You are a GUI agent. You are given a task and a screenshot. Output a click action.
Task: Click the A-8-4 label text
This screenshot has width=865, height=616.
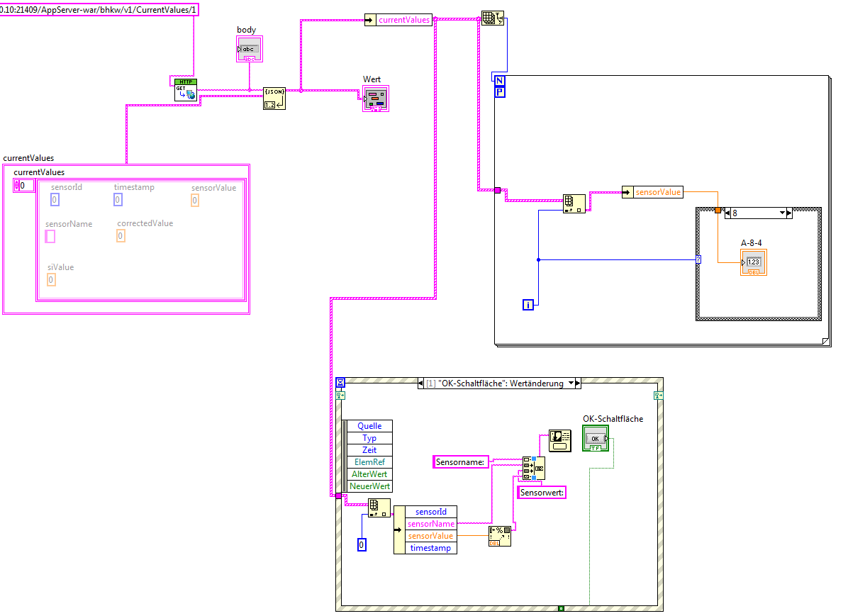[x=752, y=242]
